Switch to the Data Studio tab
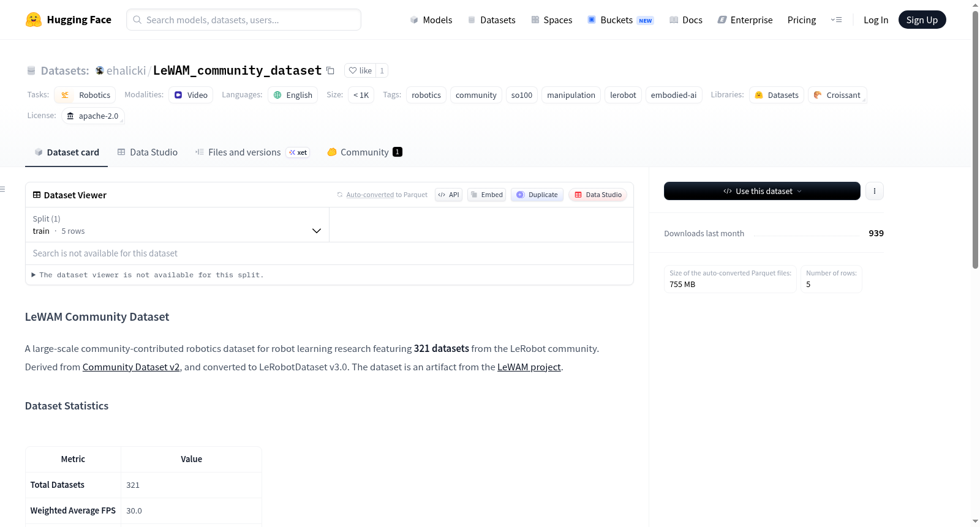 click(148, 152)
